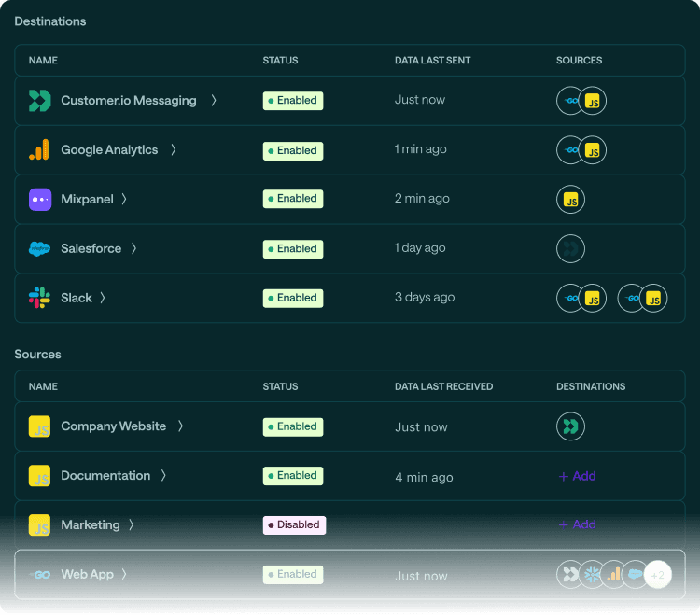The height and width of the screenshot is (615, 700).
Task: Click the Slack logo icon
Action: 39,298
